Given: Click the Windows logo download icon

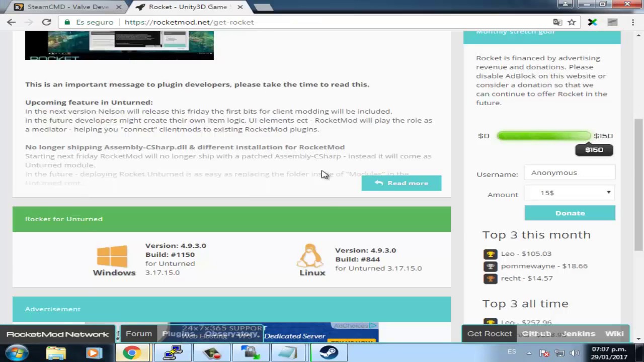Looking at the screenshot, I should (112, 256).
